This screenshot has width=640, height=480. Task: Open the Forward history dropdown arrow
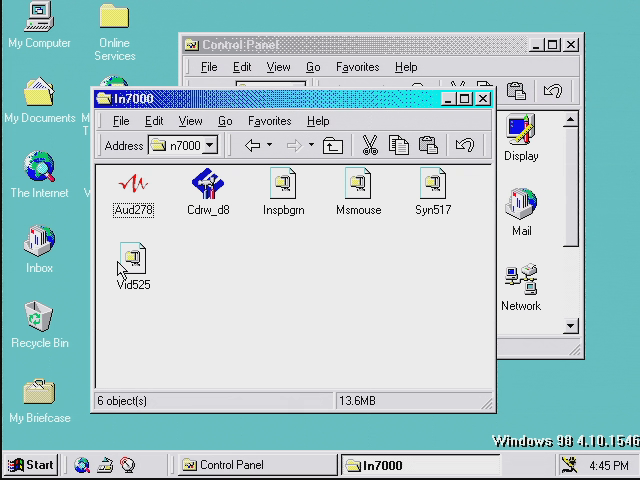point(311,145)
